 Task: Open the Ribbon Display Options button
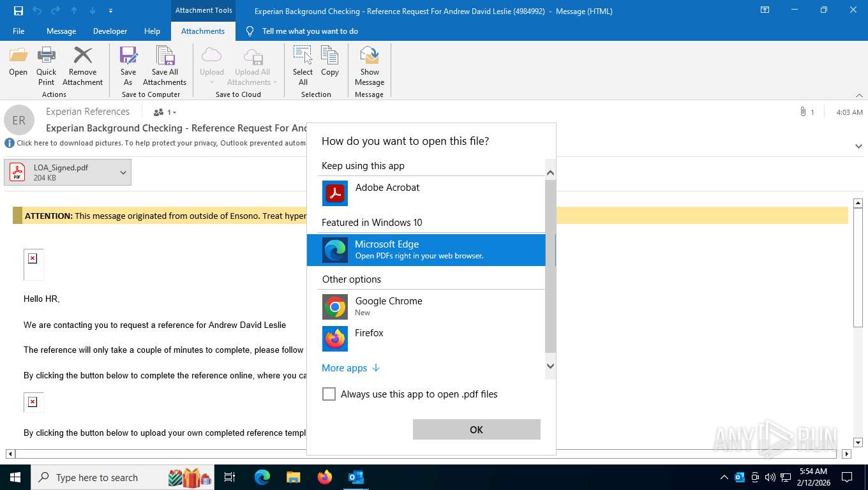(x=765, y=10)
